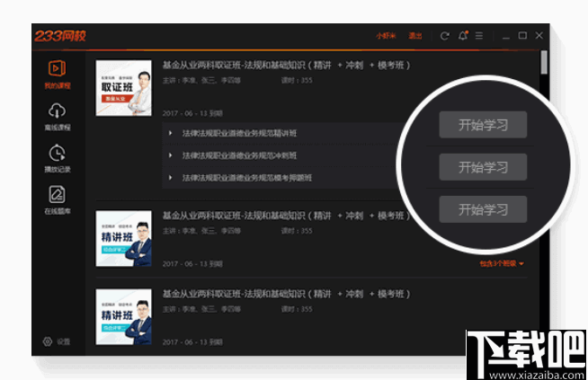The height and width of the screenshot is (380, 588).
Task: Click the 233网校 logo
Action: coord(60,36)
